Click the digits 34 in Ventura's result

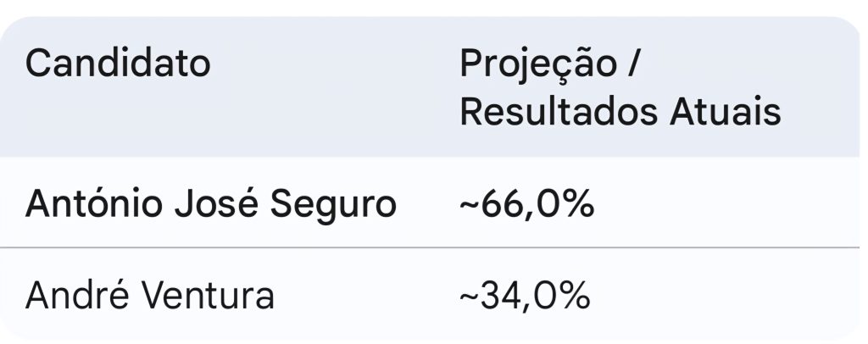[499, 297]
